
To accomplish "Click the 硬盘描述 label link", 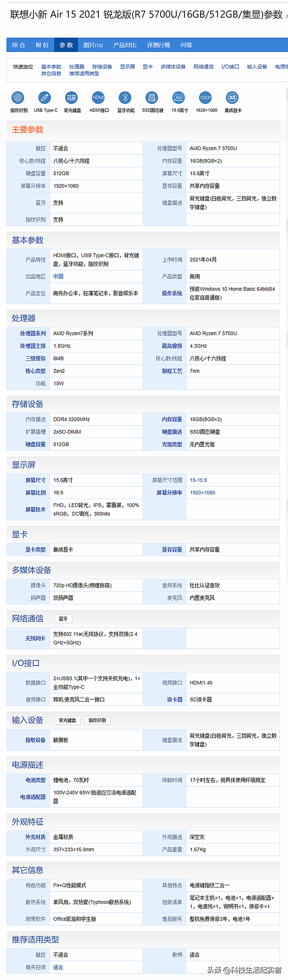I will point(172,432).
